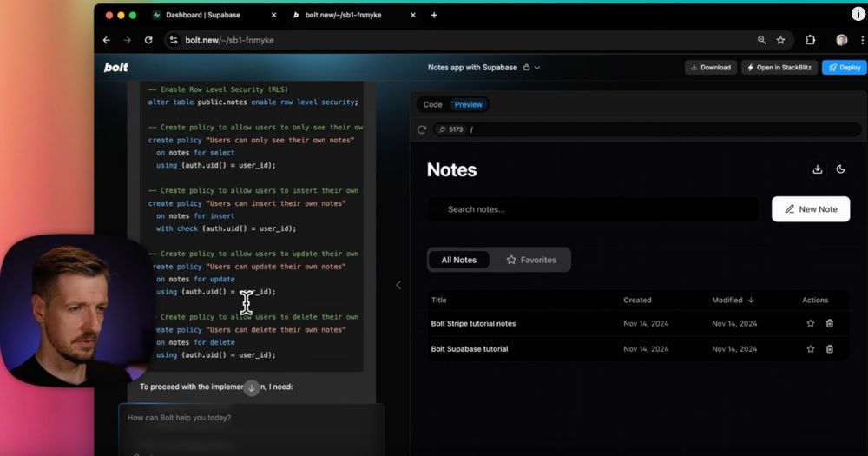The width and height of the screenshot is (868, 456).
Task: Open site information icon in address bar
Action: pyautogui.click(x=174, y=40)
